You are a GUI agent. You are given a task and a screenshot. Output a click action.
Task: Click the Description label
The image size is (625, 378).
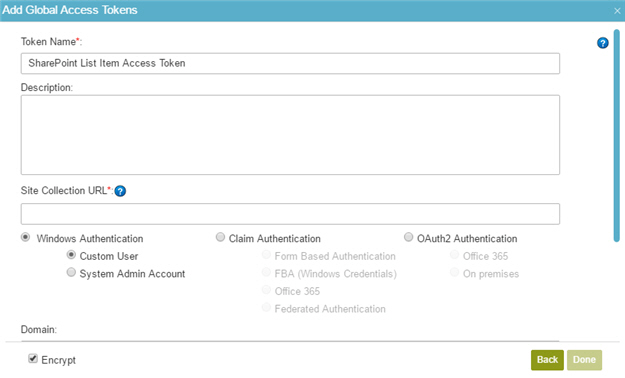pos(47,88)
